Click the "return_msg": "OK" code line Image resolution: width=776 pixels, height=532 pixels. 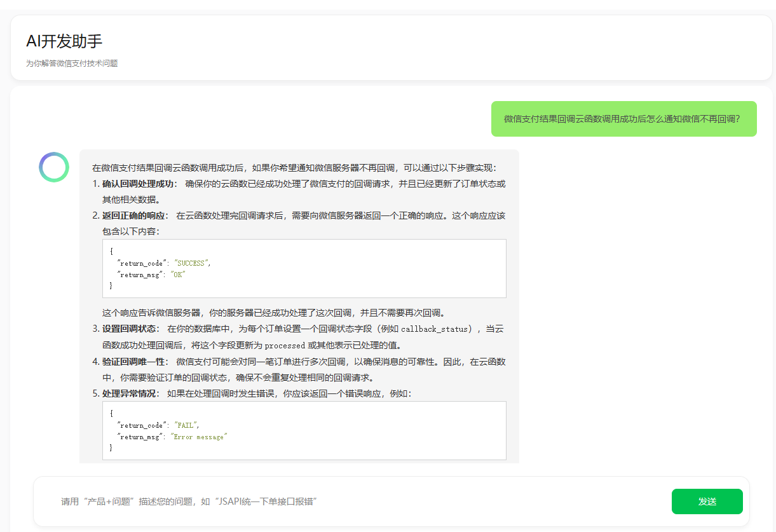click(x=151, y=275)
